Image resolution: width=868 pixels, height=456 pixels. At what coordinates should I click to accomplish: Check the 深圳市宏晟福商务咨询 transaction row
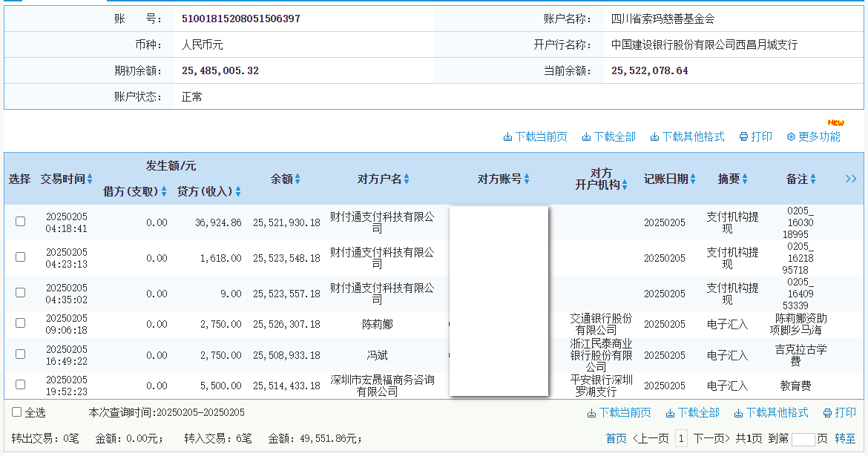click(x=21, y=384)
